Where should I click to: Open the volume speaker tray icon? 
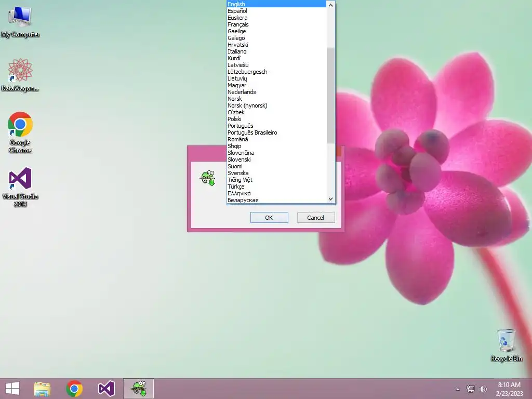click(x=483, y=389)
